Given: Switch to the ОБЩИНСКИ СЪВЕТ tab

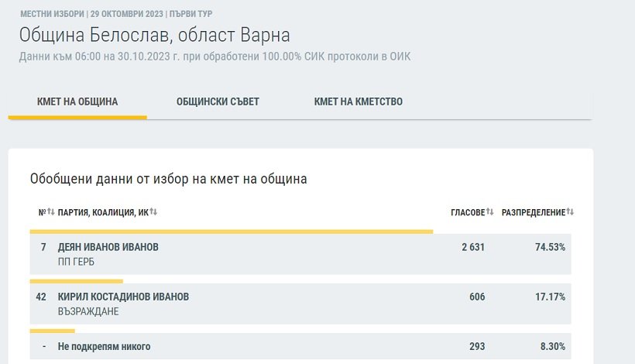Looking at the screenshot, I should (x=218, y=102).
